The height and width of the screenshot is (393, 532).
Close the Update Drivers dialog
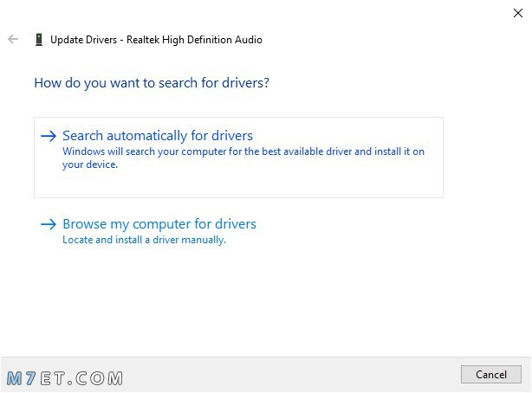pyautogui.click(x=518, y=13)
